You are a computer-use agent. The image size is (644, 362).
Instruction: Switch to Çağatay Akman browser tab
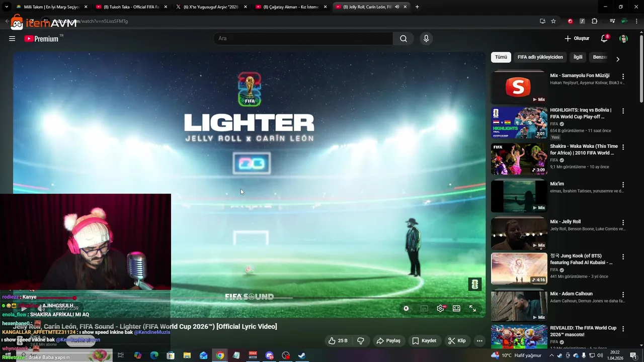pos(291,7)
